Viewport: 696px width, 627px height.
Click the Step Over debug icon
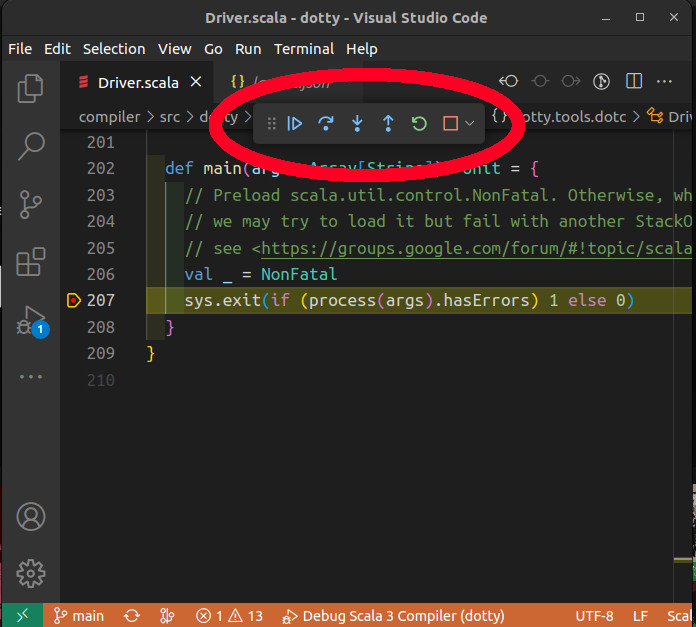(326, 124)
